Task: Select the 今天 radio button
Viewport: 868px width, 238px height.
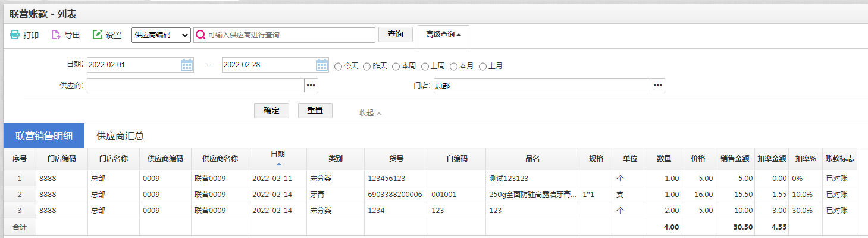Action: coord(339,66)
